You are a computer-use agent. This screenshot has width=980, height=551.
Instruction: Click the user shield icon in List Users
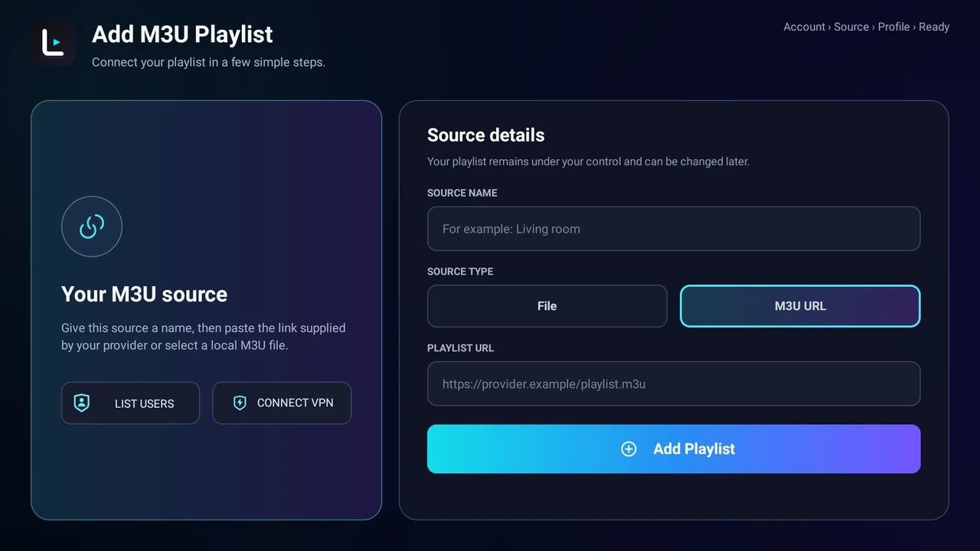(x=82, y=403)
